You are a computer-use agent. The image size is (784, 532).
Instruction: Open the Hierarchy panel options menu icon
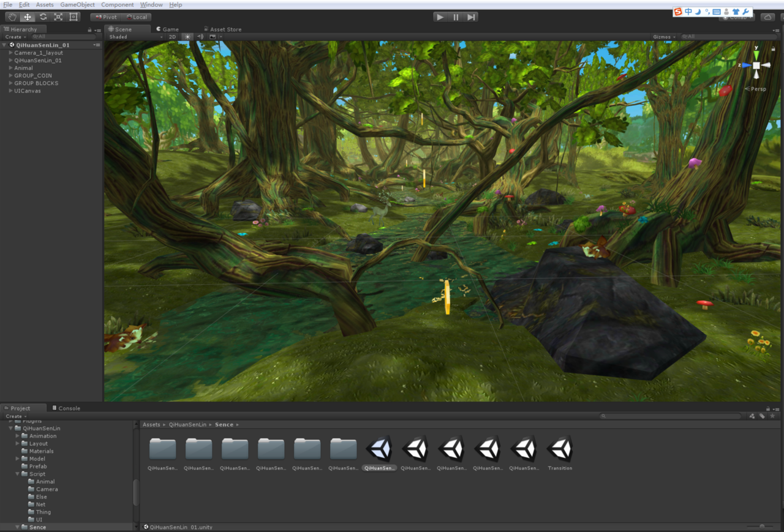pyautogui.click(x=98, y=29)
